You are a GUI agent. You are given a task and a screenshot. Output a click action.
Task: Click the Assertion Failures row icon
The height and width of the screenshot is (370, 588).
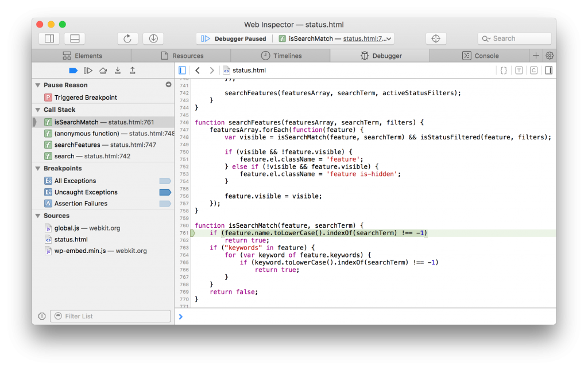pyautogui.click(x=48, y=203)
